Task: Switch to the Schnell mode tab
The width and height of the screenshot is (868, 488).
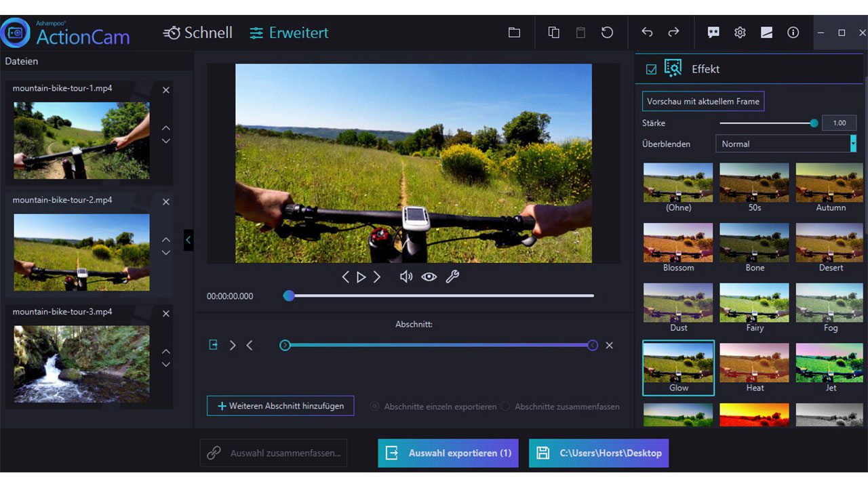Action: pyautogui.click(x=198, y=33)
